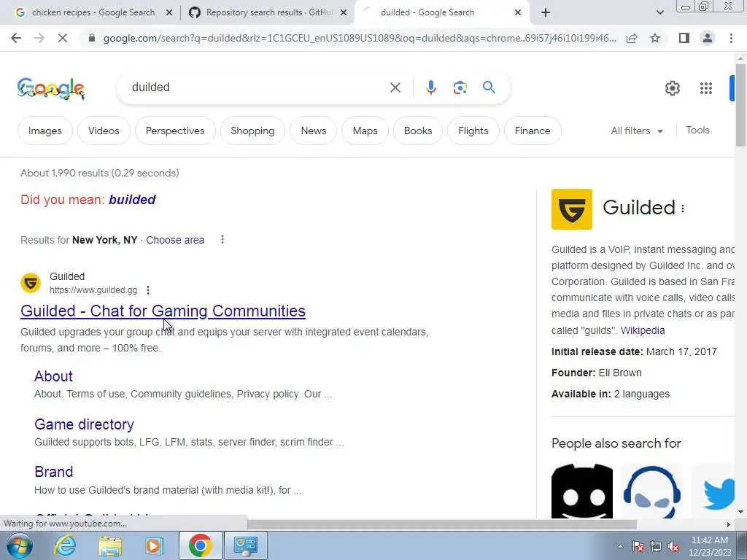Click the Choose area link
This screenshot has width=747, height=560.
coord(175,240)
